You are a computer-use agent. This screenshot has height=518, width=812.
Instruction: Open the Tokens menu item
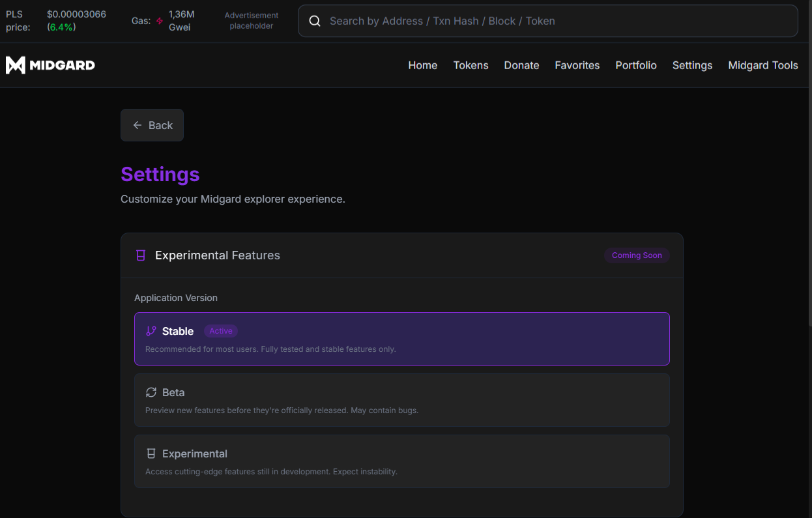[x=471, y=65]
